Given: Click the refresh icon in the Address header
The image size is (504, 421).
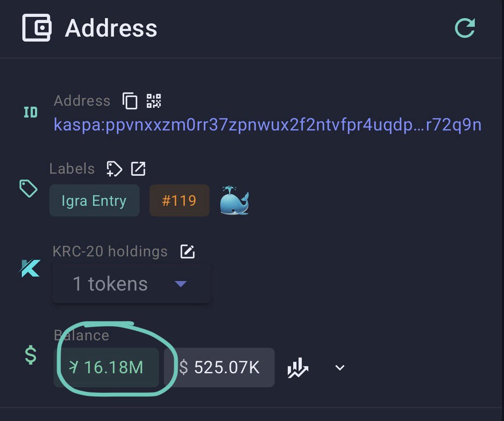Looking at the screenshot, I should coord(465,28).
